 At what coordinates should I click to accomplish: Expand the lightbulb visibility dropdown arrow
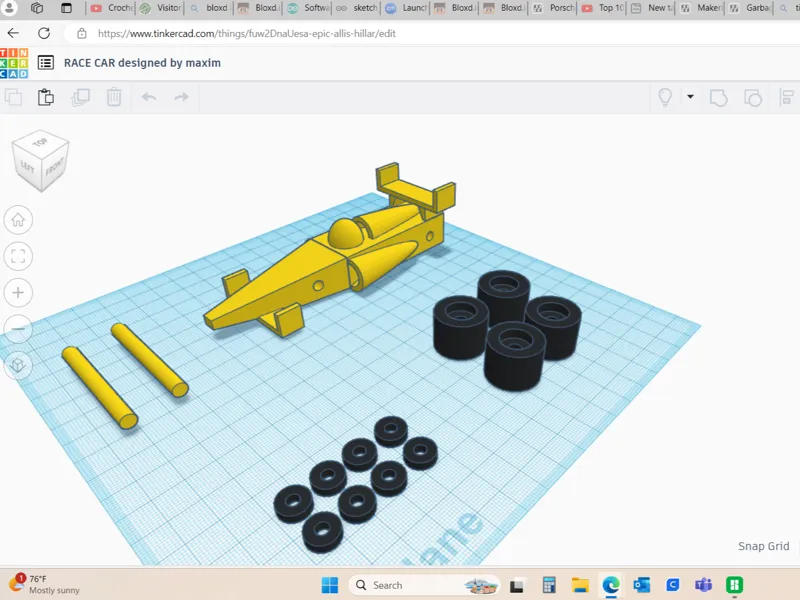[690, 96]
